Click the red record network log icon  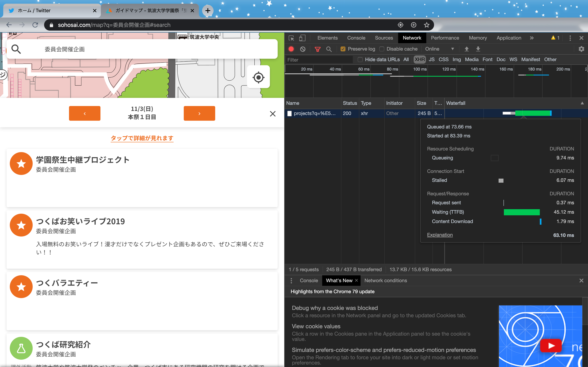(291, 49)
